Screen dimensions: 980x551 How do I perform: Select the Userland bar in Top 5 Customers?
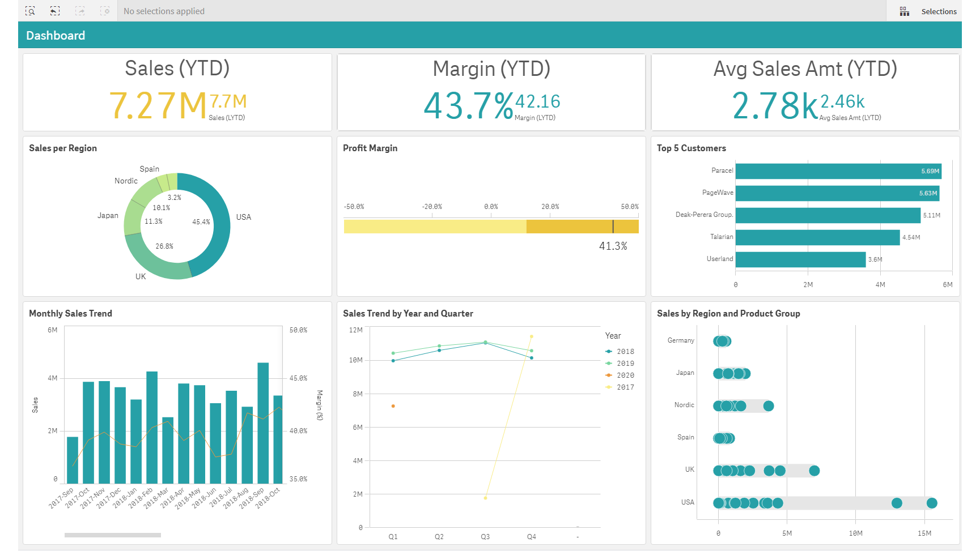pos(799,259)
